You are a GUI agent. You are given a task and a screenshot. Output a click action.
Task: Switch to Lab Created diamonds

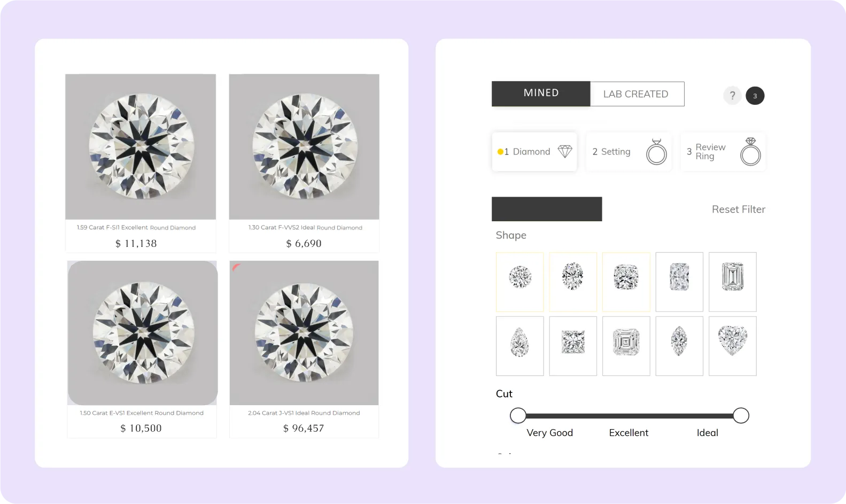pyautogui.click(x=637, y=94)
